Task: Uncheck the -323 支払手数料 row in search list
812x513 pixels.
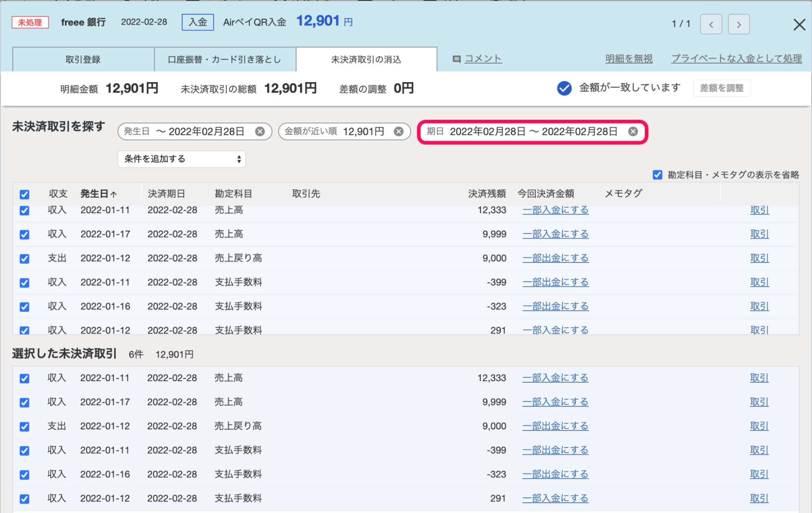Action: pyautogui.click(x=24, y=307)
